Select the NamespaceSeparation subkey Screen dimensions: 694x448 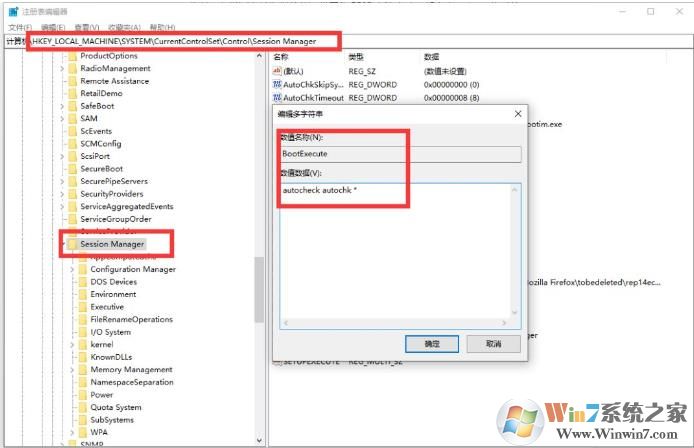(132, 382)
